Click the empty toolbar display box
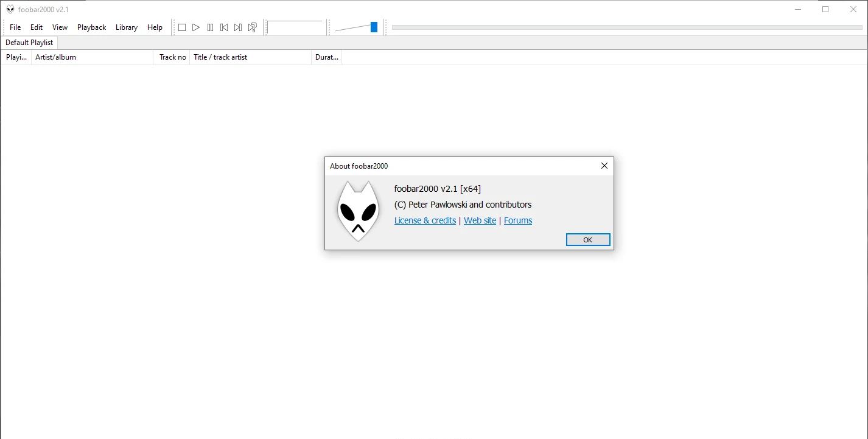 pos(295,27)
